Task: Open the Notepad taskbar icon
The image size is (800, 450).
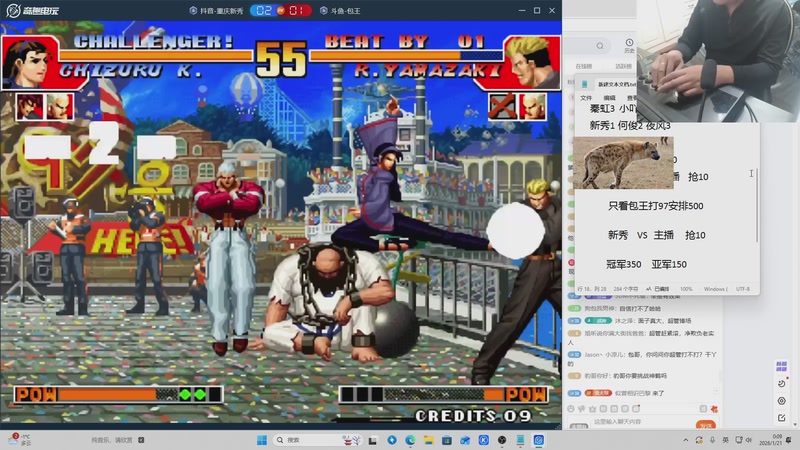Action: 520,440
